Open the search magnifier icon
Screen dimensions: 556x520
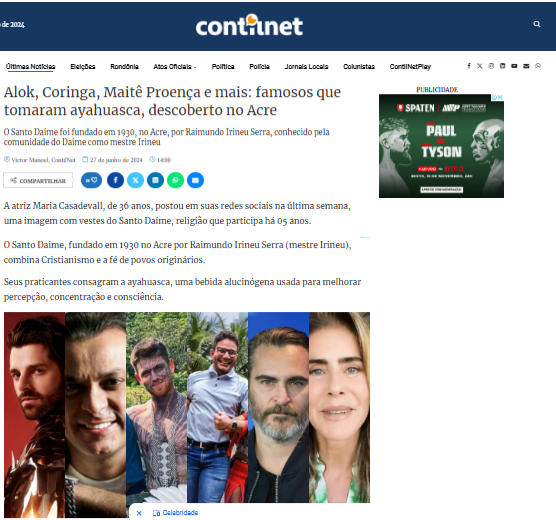point(537,24)
